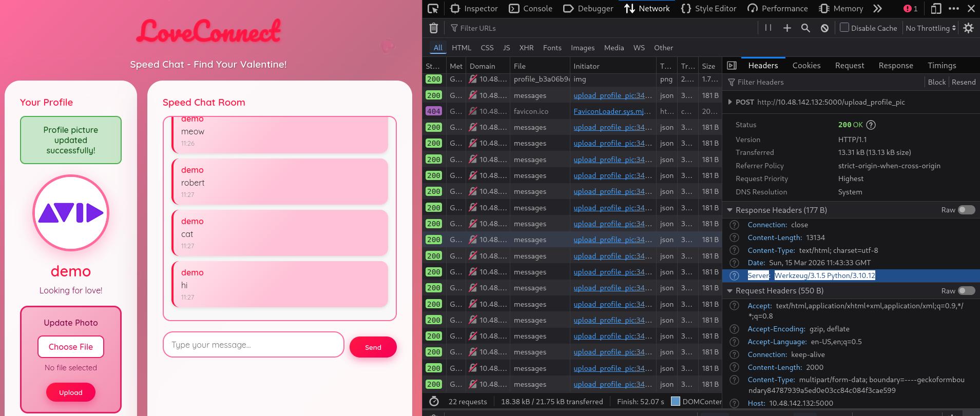Expand the POST request URL details

729,102
